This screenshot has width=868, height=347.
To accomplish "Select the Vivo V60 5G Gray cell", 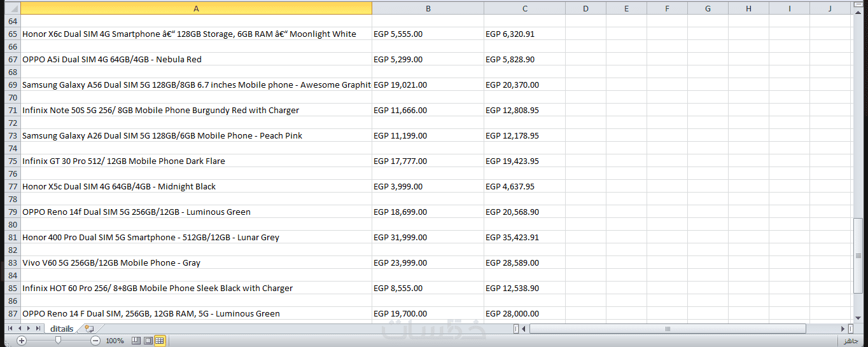I will pyautogui.click(x=196, y=262).
